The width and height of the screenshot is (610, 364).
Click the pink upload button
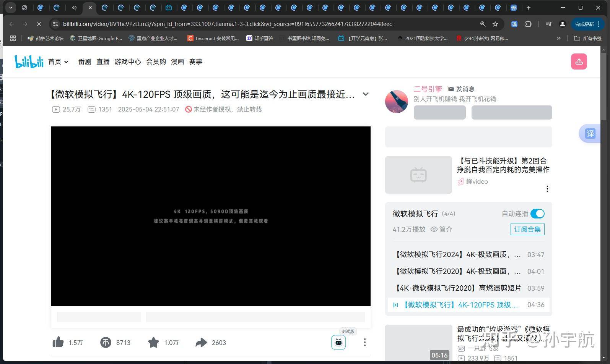click(x=579, y=61)
